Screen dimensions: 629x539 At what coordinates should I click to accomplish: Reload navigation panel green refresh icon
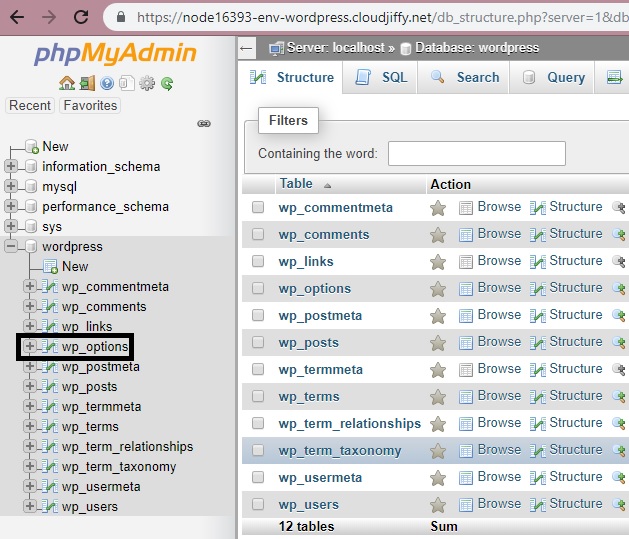(167, 83)
